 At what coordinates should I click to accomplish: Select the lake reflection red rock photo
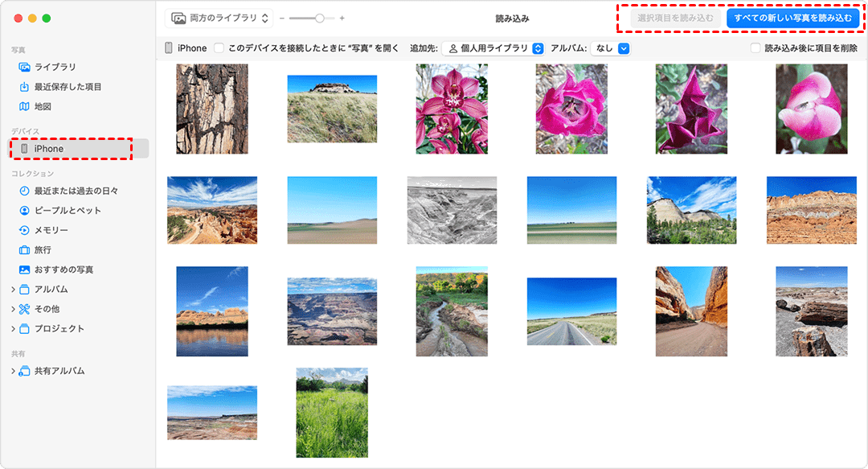(212, 311)
